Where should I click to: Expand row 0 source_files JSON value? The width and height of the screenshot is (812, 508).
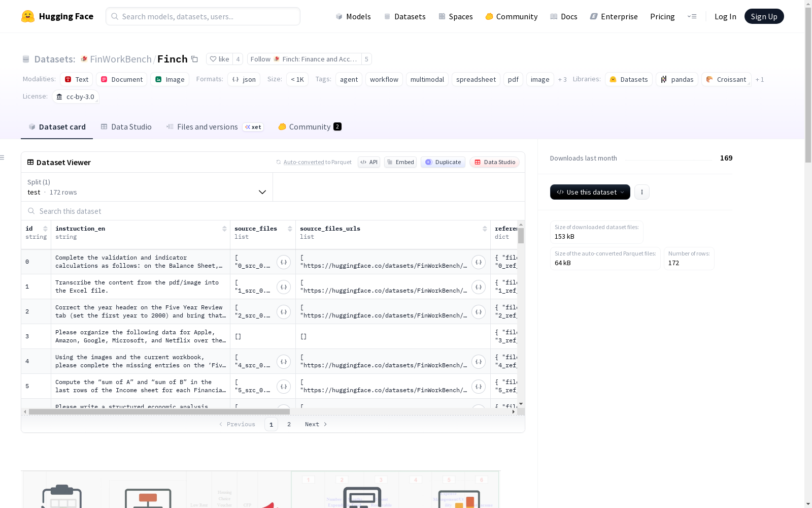[284, 262]
